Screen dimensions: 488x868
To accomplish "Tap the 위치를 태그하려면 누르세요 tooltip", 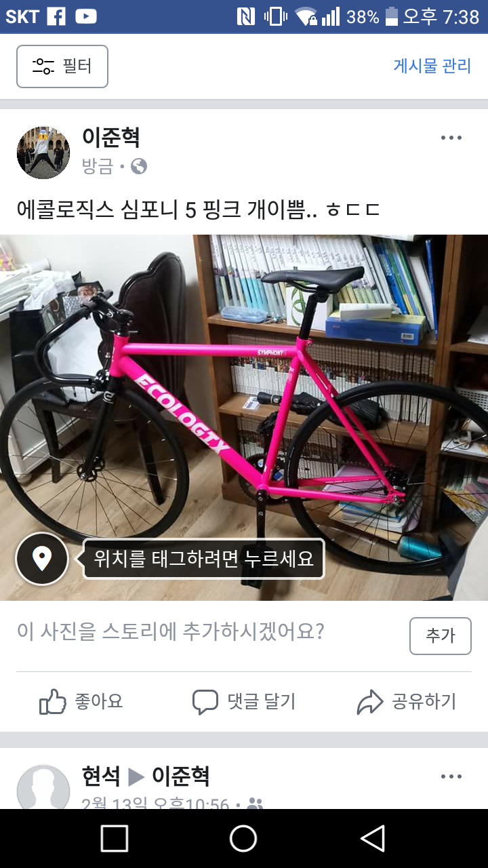I will (203, 559).
